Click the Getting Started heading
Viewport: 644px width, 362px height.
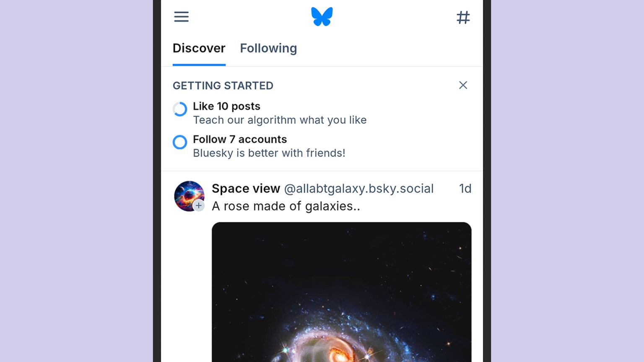[223, 85]
